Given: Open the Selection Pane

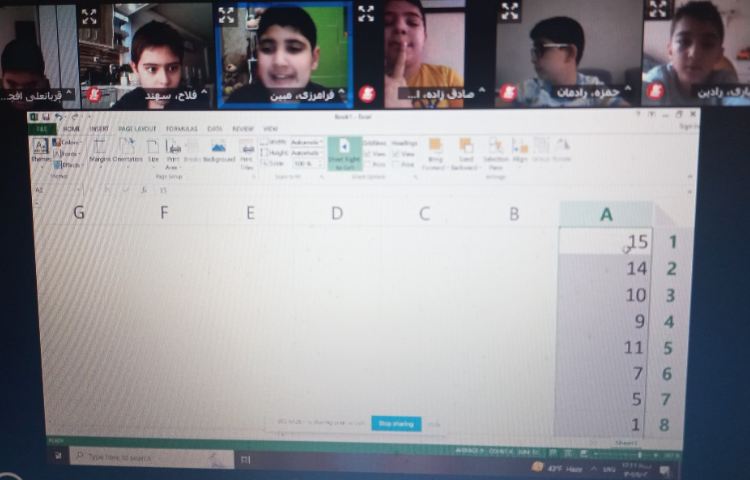Looking at the screenshot, I should coord(496,154).
